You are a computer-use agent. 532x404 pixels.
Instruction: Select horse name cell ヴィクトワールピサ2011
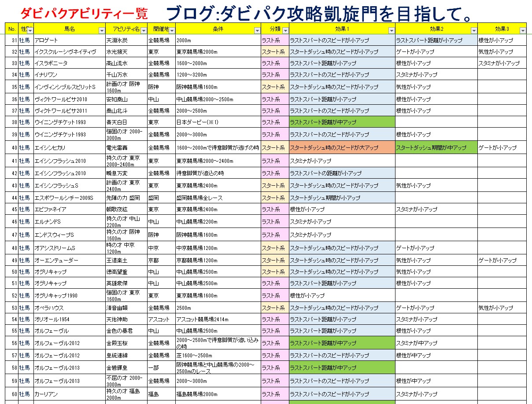click(x=70, y=110)
